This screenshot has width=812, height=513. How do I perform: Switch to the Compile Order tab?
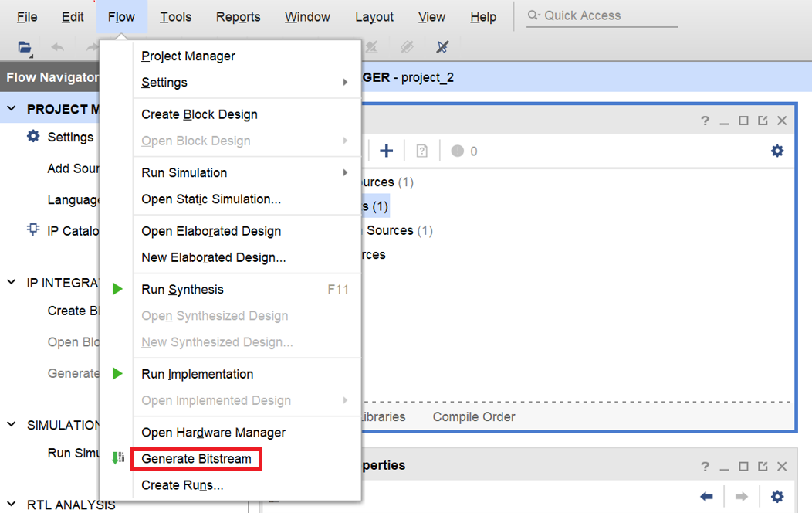474,416
